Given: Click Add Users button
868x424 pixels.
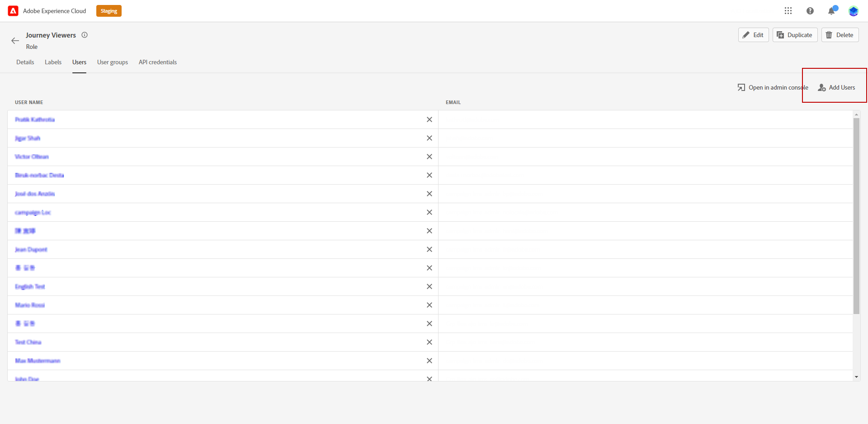Looking at the screenshot, I should click(x=836, y=87).
